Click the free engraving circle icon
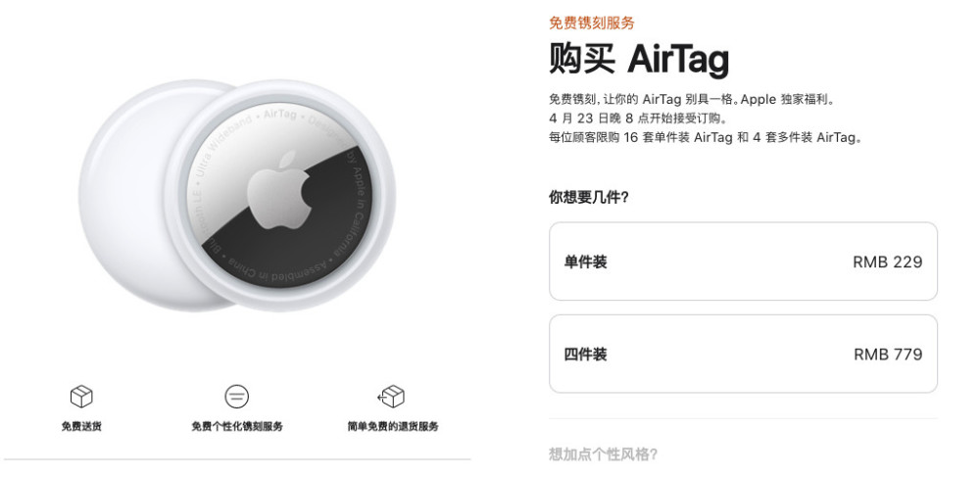 coord(236,397)
